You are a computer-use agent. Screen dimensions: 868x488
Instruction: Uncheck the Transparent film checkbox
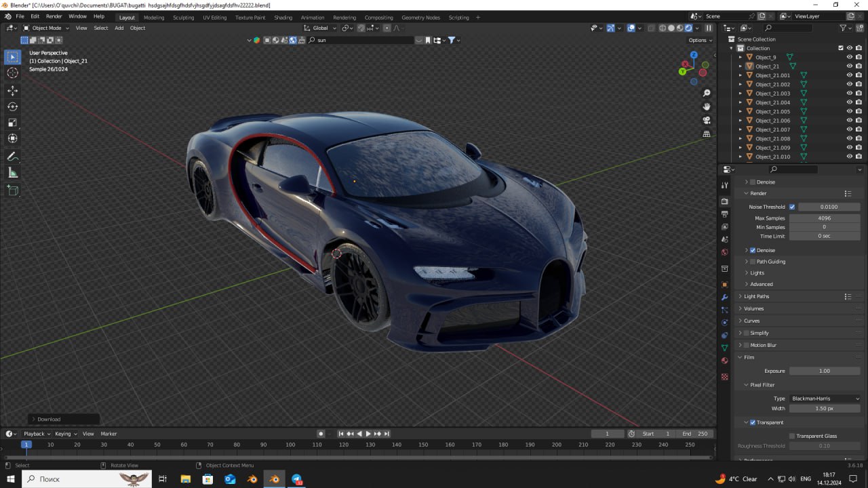tap(753, 422)
